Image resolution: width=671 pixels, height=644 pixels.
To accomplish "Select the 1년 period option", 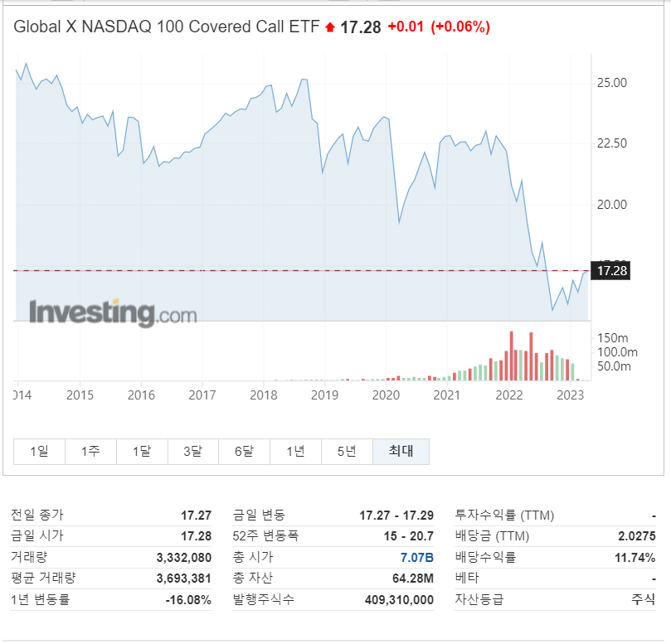I will coord(295,451).
